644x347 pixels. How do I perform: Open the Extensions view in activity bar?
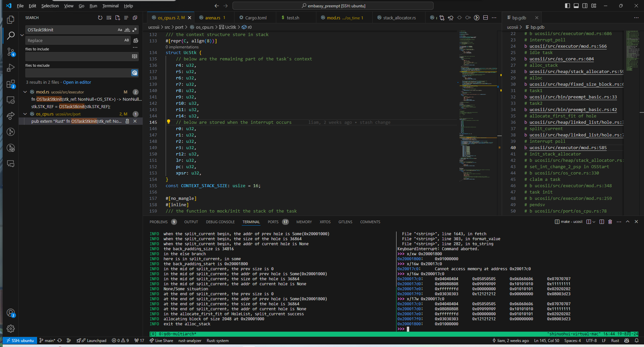click(x=11, y=84)
